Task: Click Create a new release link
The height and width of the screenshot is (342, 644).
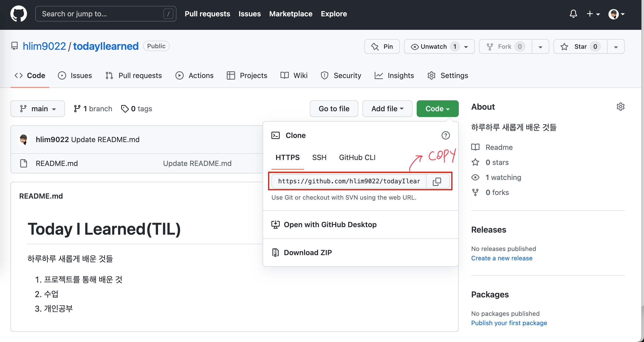Action: point(502,258)
